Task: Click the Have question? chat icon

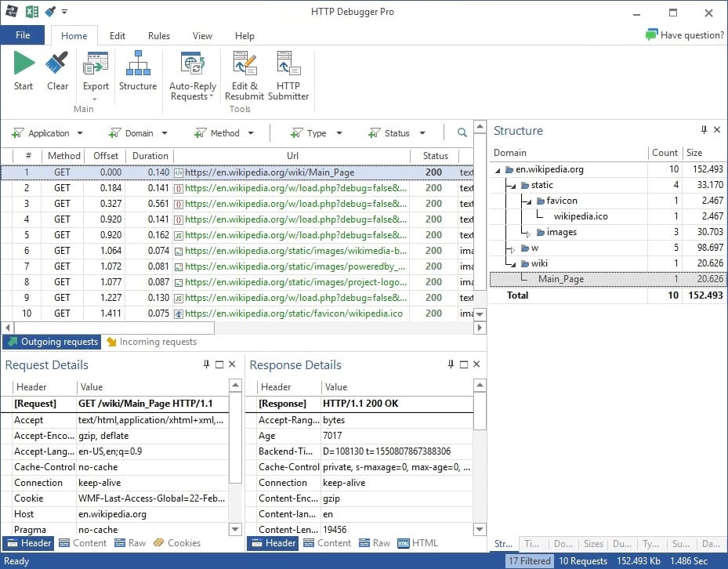Action: [x=651, y=34]
